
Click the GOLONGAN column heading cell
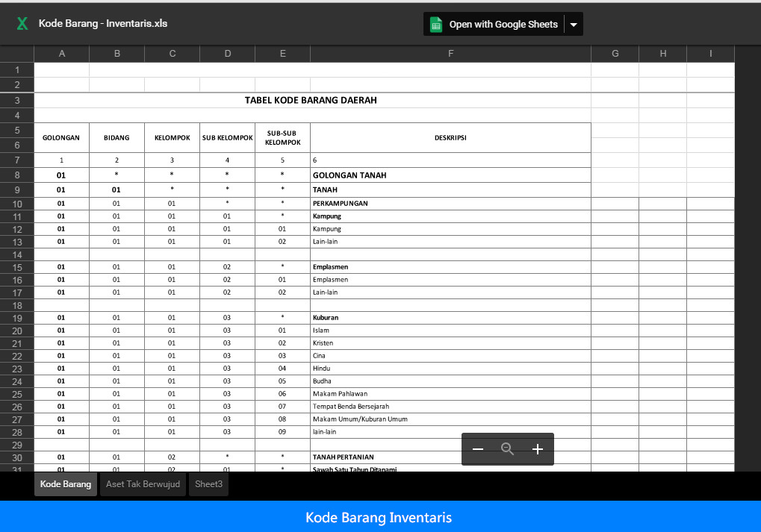coord(62,138)
